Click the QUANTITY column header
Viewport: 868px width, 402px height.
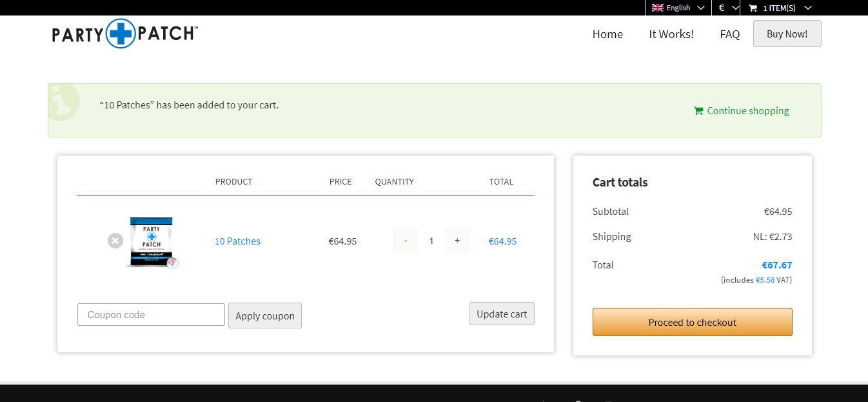tap(395, 182)
